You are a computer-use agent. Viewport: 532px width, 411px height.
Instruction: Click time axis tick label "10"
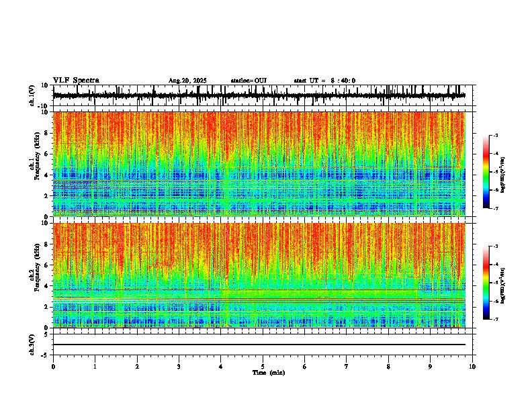472,367
